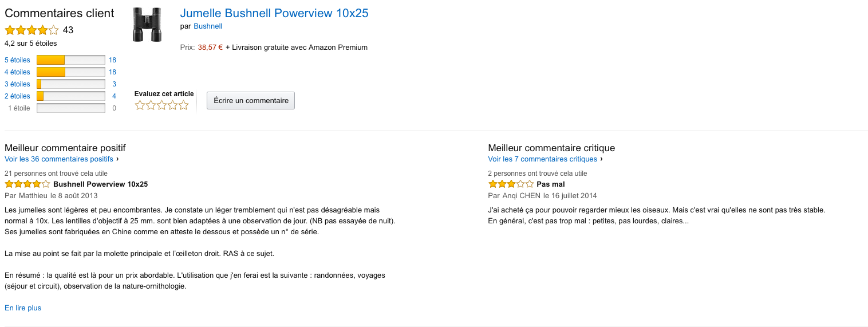This screenshot has width=868, height=327.
Task: Open the Bushnell brand link
Action: click(x=208, y=26)
